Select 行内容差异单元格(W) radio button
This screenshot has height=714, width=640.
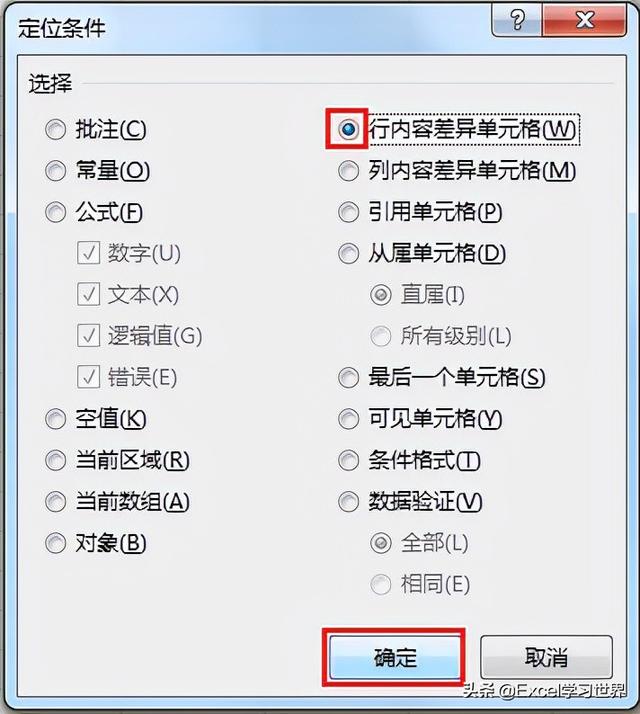(x=348, y=130)
